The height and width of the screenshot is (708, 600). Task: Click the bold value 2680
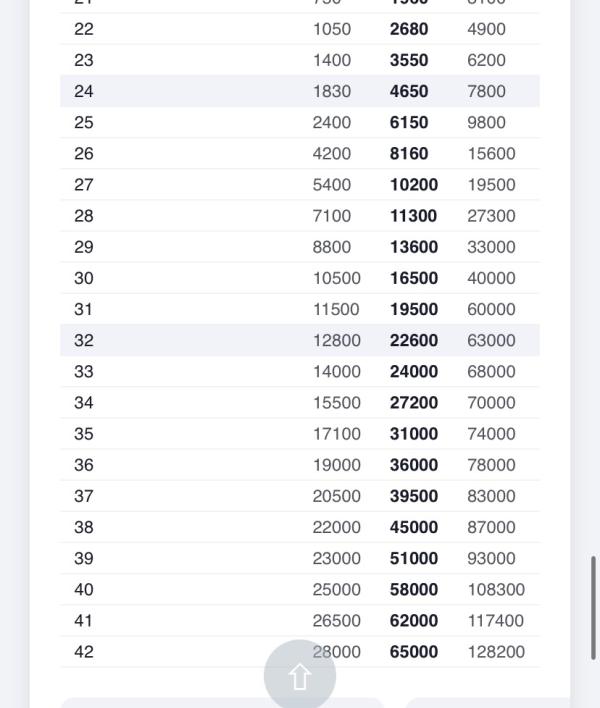[x=409, y=29]
